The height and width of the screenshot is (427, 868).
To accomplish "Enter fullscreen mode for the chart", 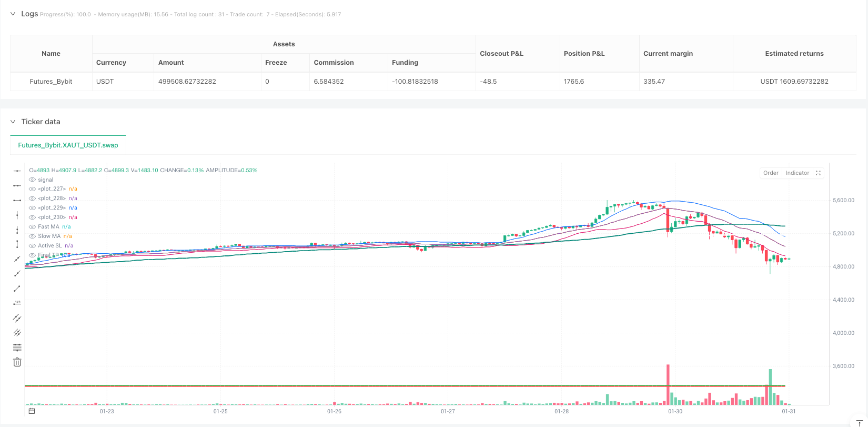I will pos(818,173).
